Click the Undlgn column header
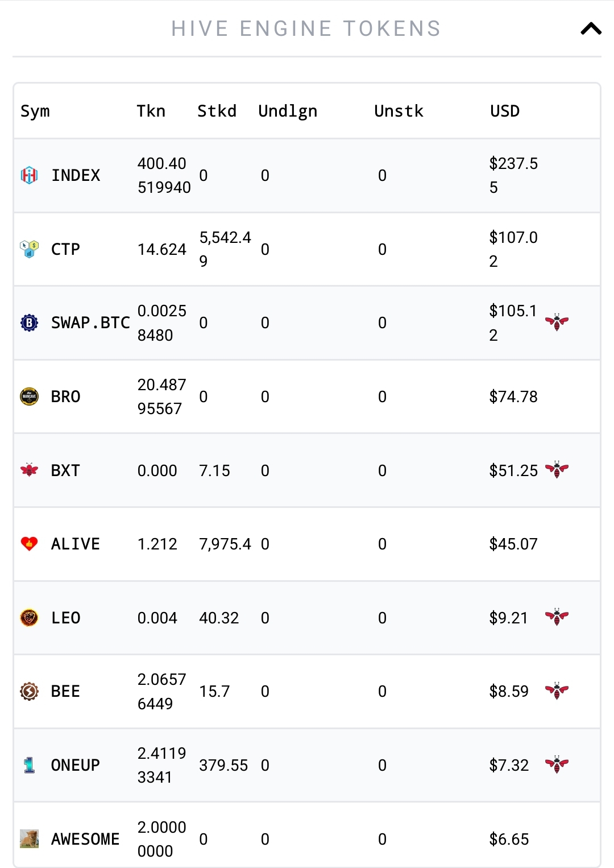The width and height of the screenshot is (614, 868). [x=288, y=111]
